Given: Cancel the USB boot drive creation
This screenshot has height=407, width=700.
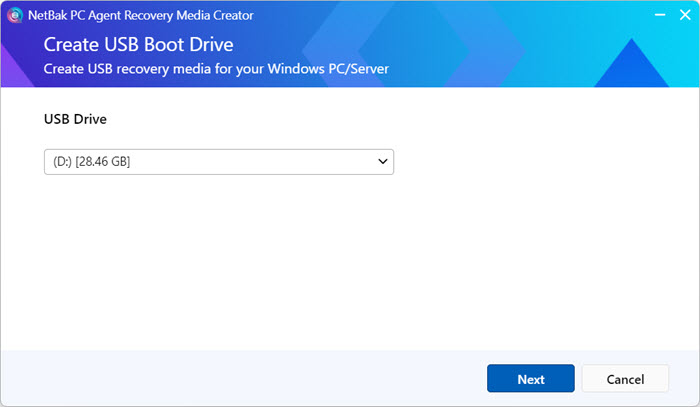Looking at the screenshot, I should pyautogui.click(x=625, y=379).
